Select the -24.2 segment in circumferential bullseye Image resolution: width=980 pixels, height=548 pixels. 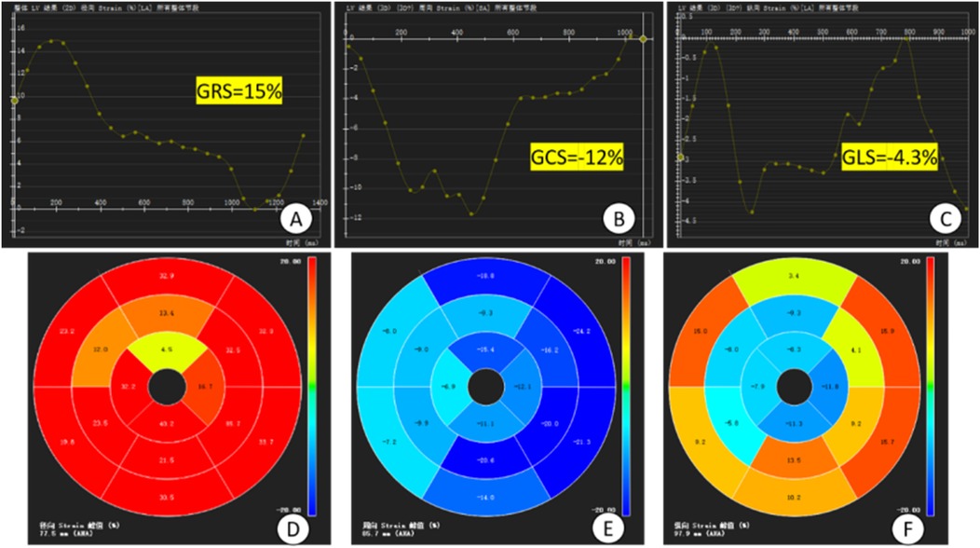[583, 331]
